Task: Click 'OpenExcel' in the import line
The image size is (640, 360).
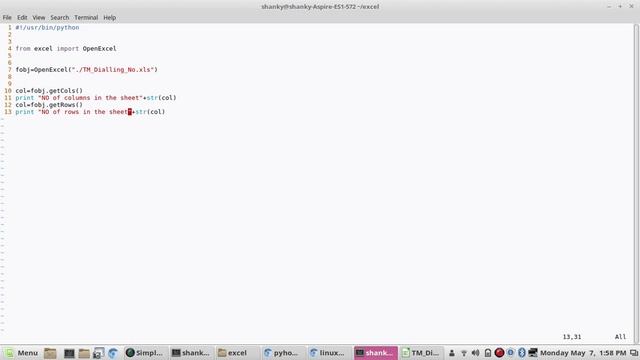Action: [x=99, y=49]
